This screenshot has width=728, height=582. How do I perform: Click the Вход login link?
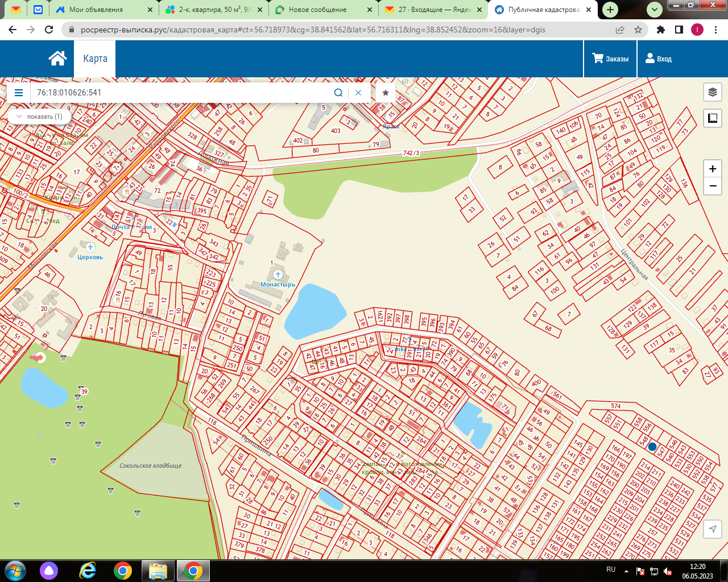[x=659, y=59]
